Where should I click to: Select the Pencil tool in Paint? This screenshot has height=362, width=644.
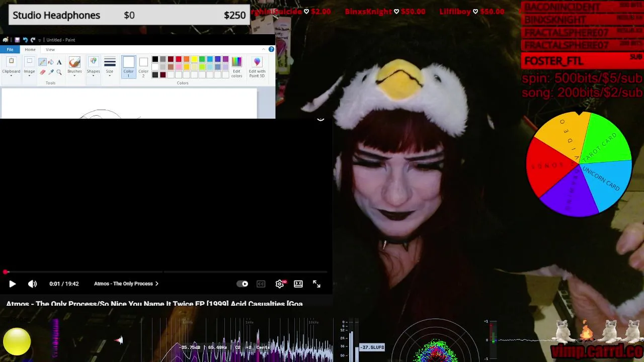point(42,62)
